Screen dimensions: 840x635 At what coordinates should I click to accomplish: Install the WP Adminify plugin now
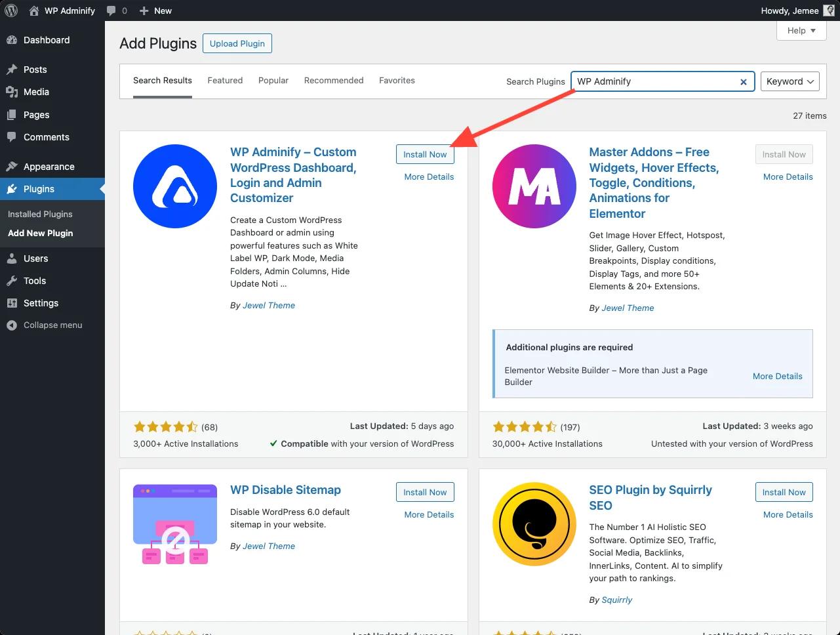coord(425,154)
